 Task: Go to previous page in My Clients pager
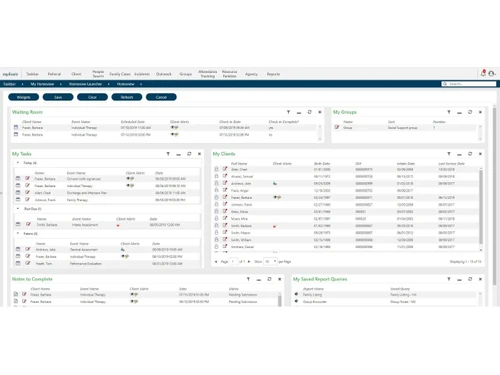(x=216, y=262)
